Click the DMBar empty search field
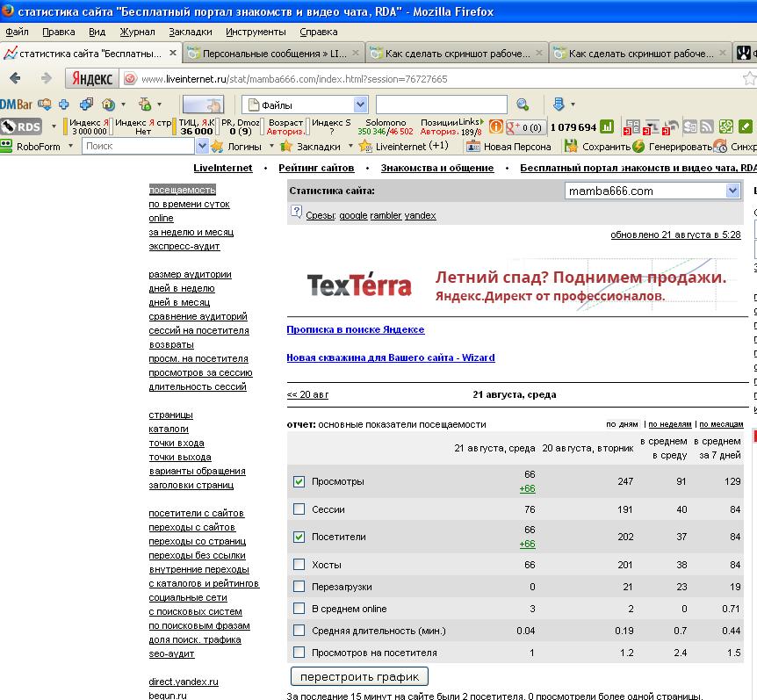 point(441,105)
